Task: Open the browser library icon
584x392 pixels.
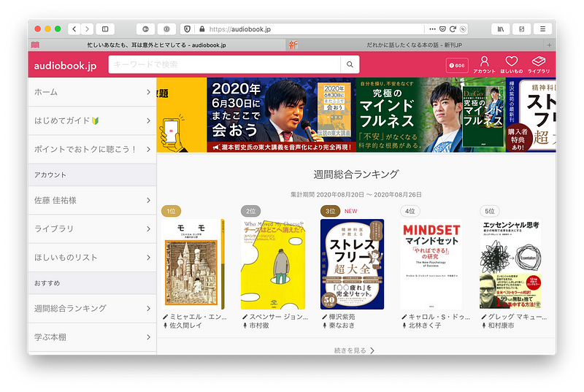Action: pos(501,29)
